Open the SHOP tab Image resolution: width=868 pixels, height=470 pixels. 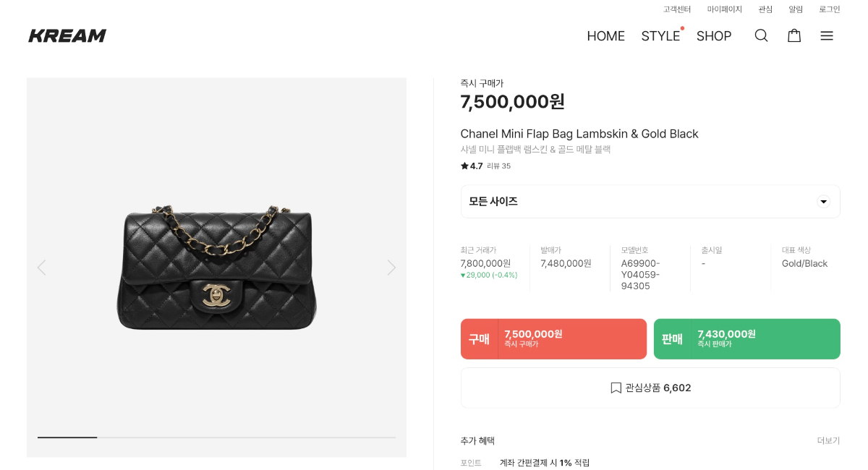pos(714,36)
